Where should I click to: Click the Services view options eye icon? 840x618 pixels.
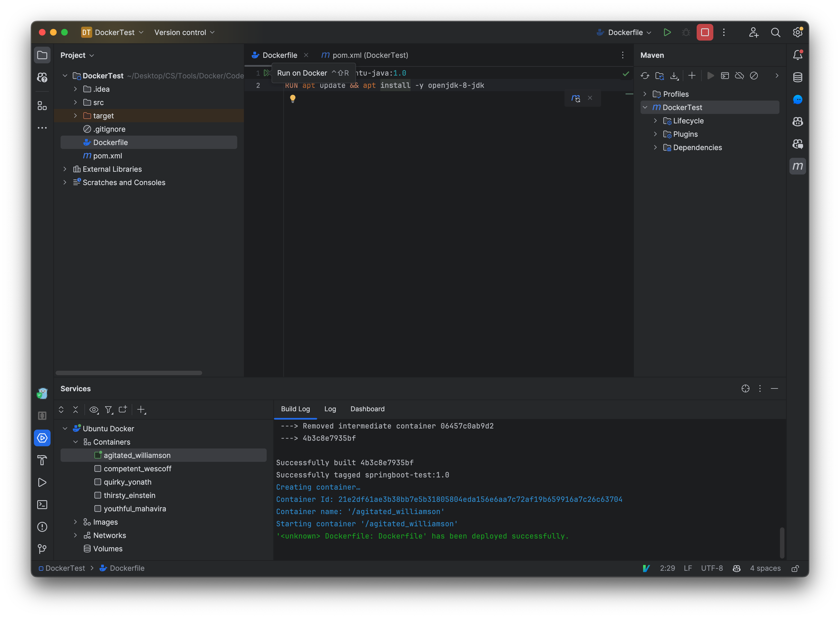pos(94,410)
